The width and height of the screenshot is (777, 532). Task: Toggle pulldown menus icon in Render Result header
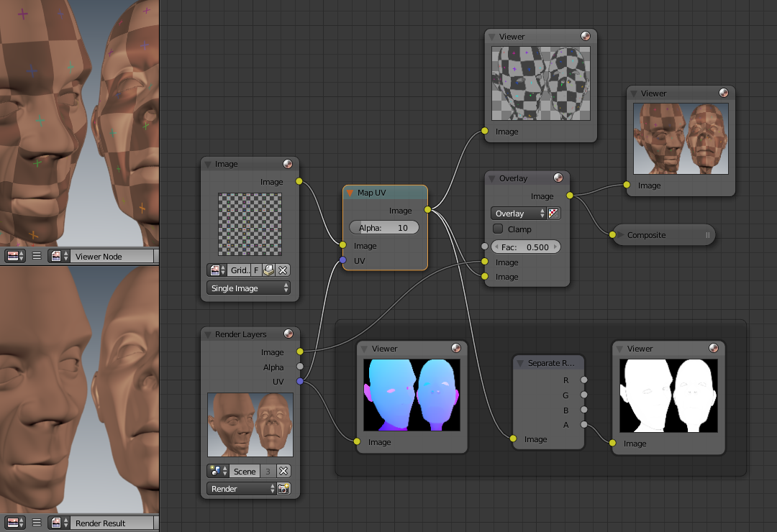(x=37, y=523)
